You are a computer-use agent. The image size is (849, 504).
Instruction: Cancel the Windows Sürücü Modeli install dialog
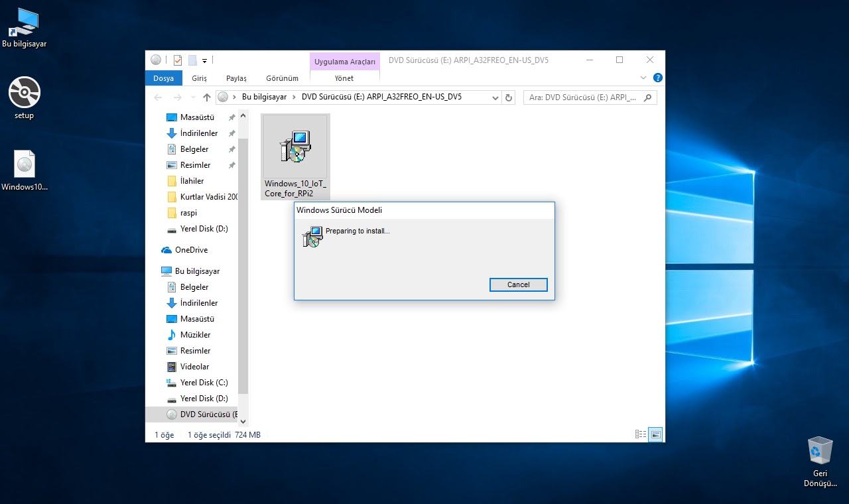coord(518,284)
